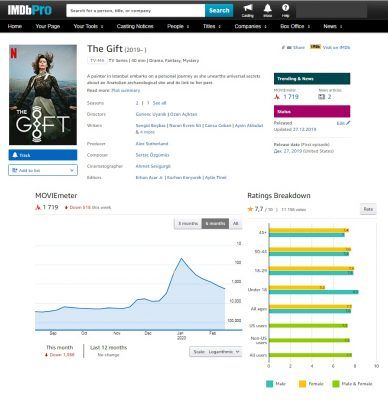
Task: Click the red down arrow next to this week
Action: 67,207
